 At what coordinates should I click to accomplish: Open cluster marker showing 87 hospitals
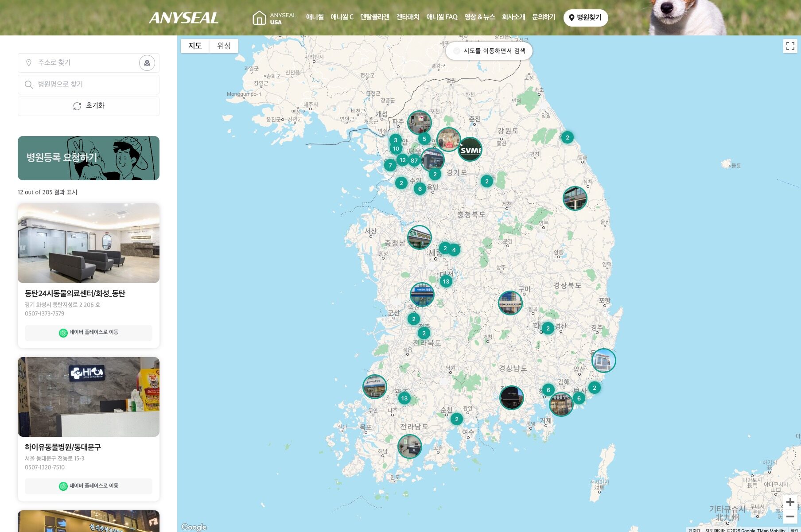pos(414,160)
